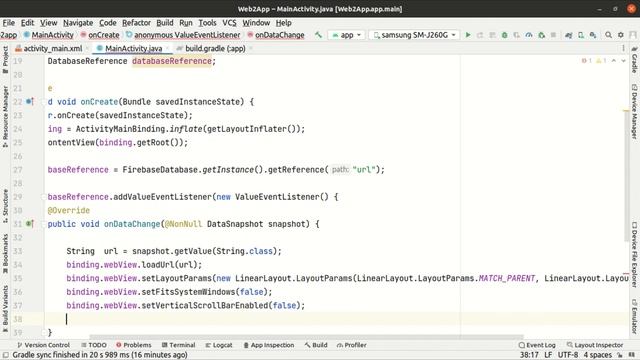Toggle Resource Manager side panel
Image resolution: width=640 pixels, height=360 pixels.
point(5,117)
